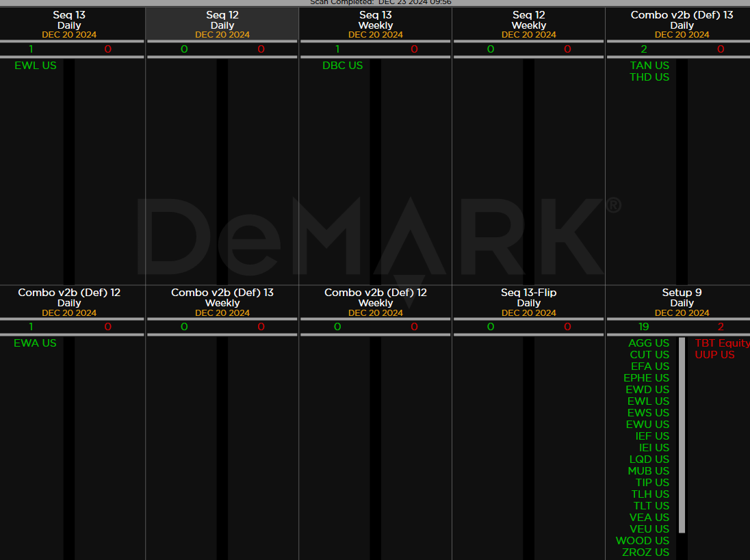Click the red TBT Equity entry

tap(722, 343)
